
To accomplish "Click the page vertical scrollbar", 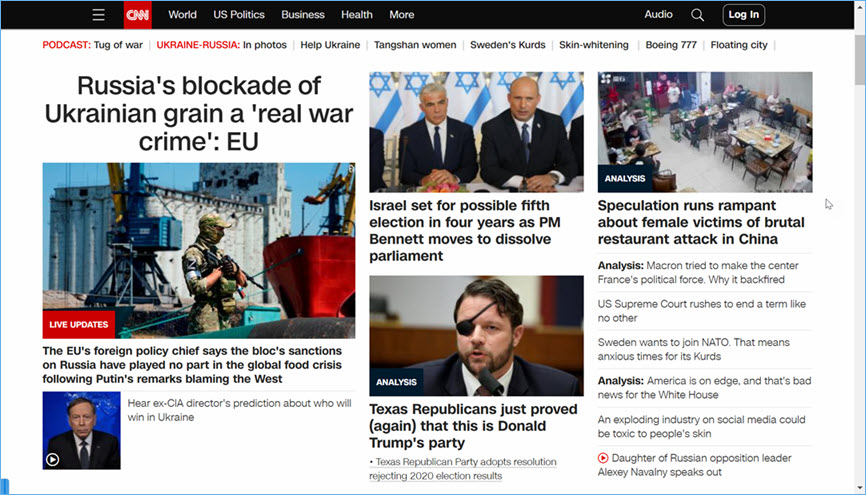I will tap(859, 248).
